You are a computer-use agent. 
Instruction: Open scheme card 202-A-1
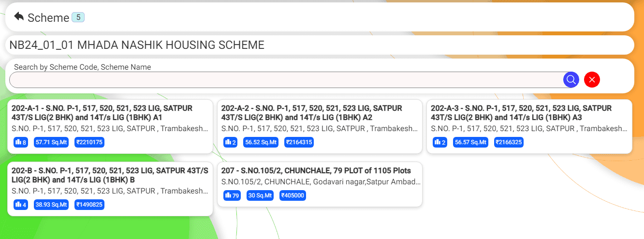coord(110,127)
